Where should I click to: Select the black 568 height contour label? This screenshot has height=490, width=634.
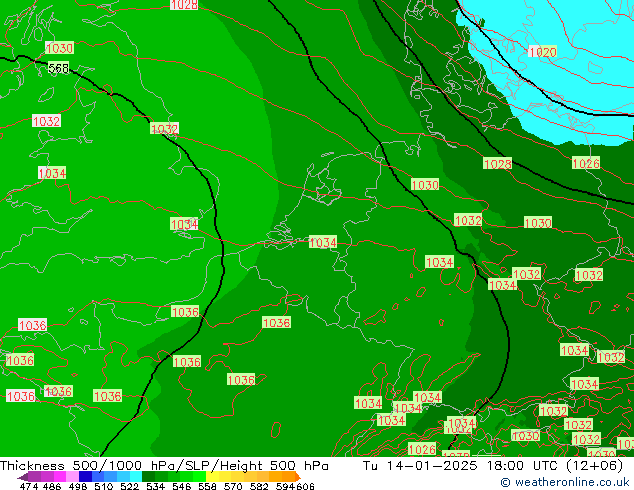(x=58, y=68)
